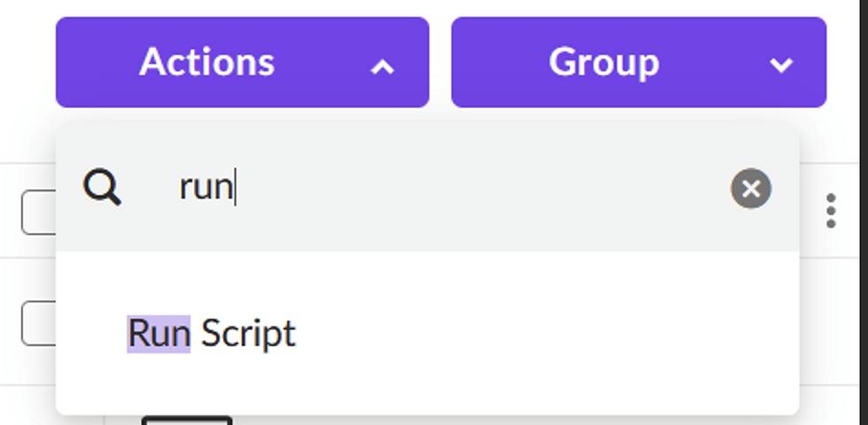The image size is (868, 425).
Task: Click the word "Script" in the result row
Action: coord(248,334)
